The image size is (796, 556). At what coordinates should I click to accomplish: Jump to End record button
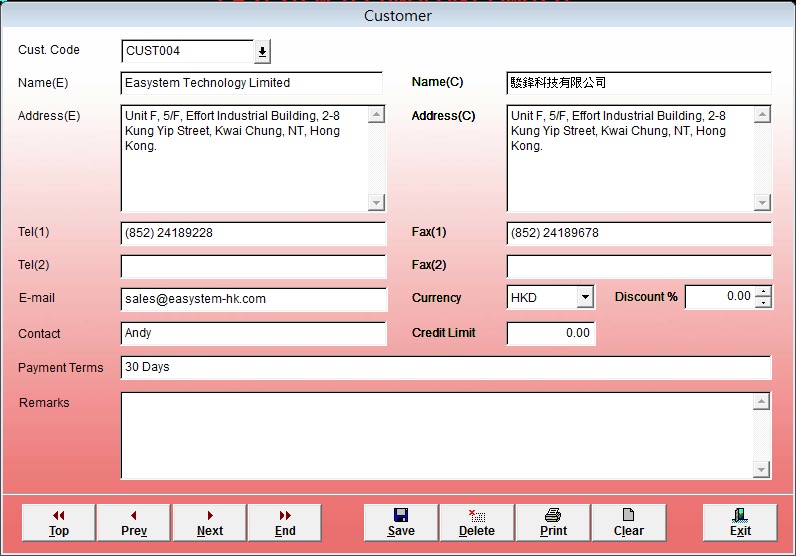pos(285,522)
